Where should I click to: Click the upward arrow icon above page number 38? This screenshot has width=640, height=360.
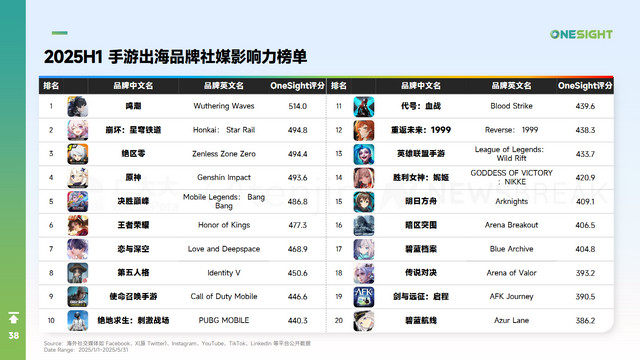(13, 318)
